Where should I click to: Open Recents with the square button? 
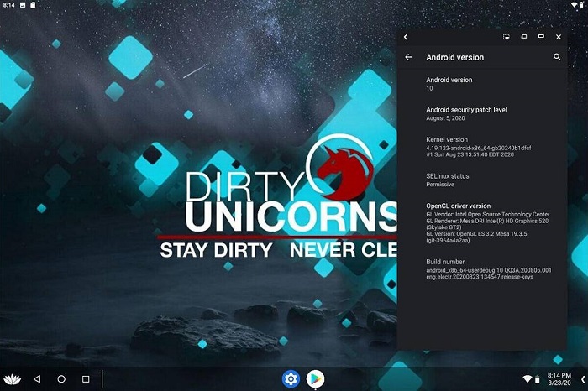coord(86,379)
